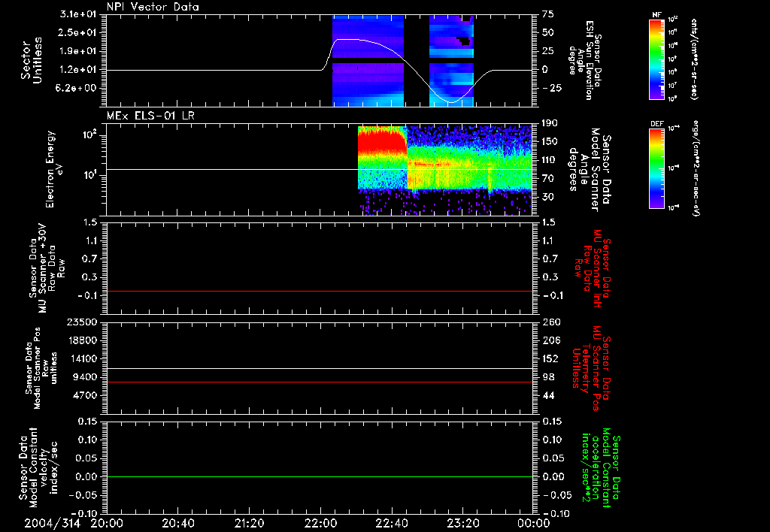Viewport: 770px width, 532px height.
Task: Click the '18800' scanner position tick
Action: tap(82, 340)
